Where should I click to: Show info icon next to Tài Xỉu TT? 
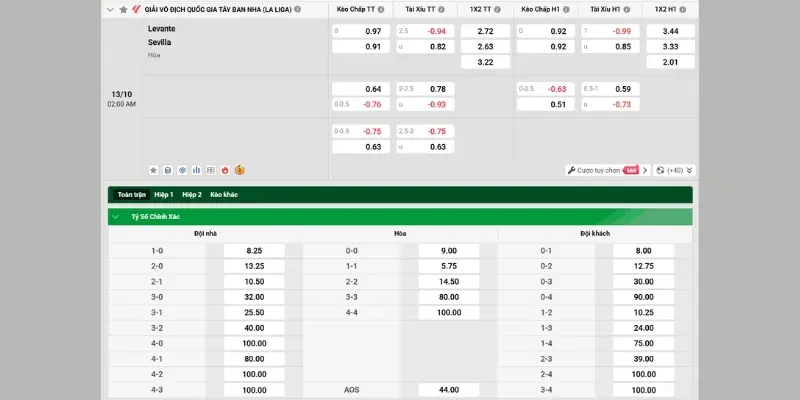pyautogui.click(x=441, y=9)
